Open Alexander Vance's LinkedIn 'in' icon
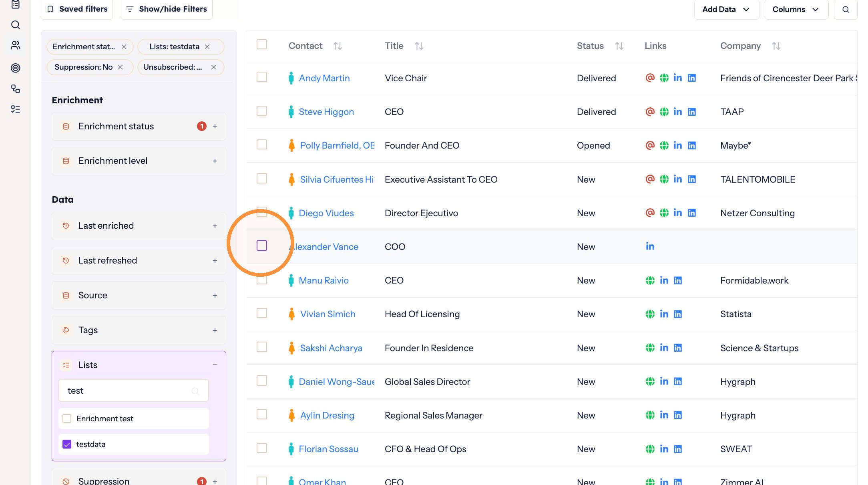The width and height of the screenshot is (868, 485). 650,246
